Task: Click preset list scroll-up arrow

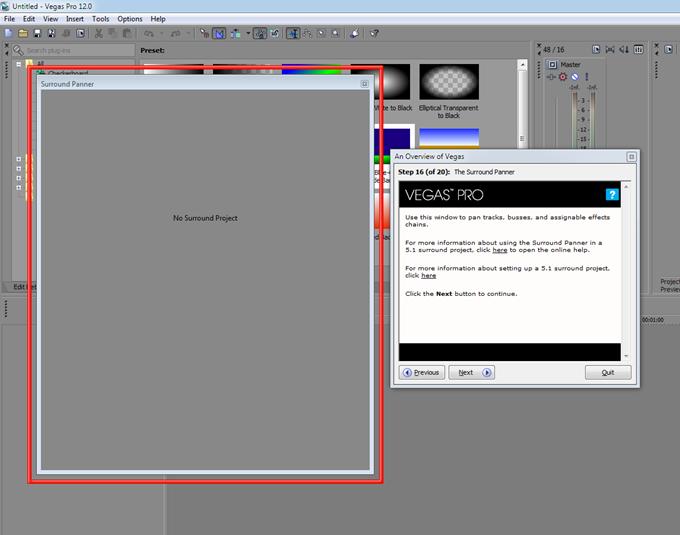Action: click(x=523, y=65)
